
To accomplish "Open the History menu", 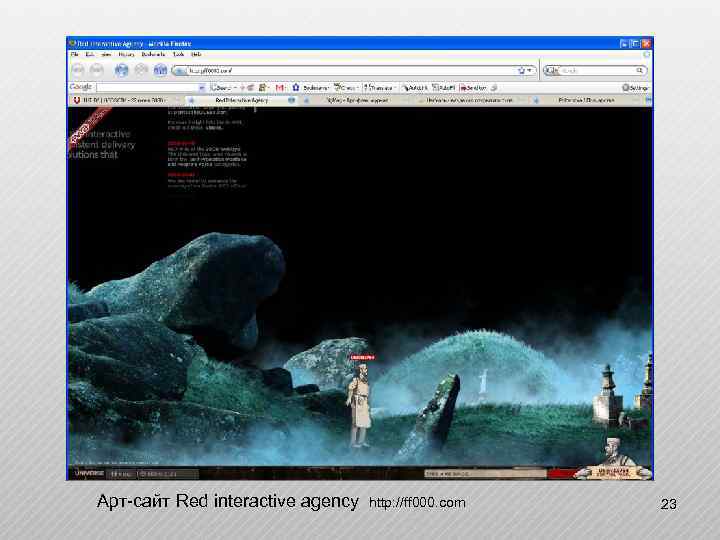I will click(126, 54).
